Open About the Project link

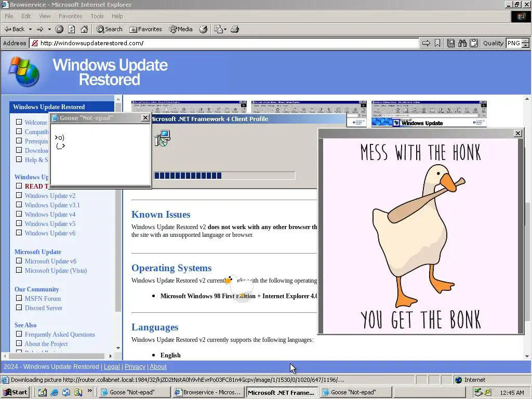point(46,344)
